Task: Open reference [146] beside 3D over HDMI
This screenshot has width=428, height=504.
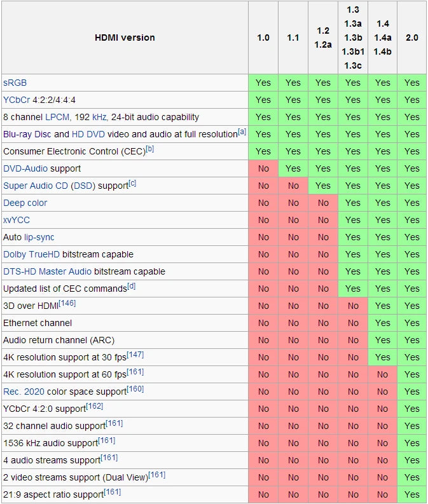Action: 67,303
